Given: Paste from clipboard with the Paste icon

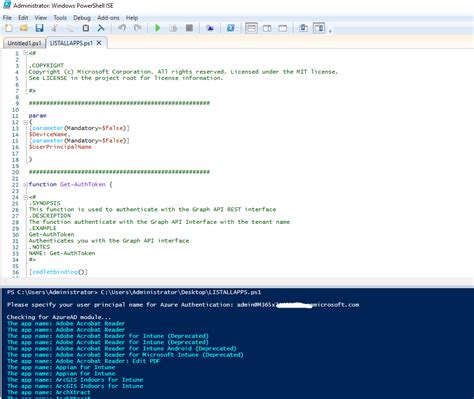Looking at the screenshot, I should click(x=86, y=28).
